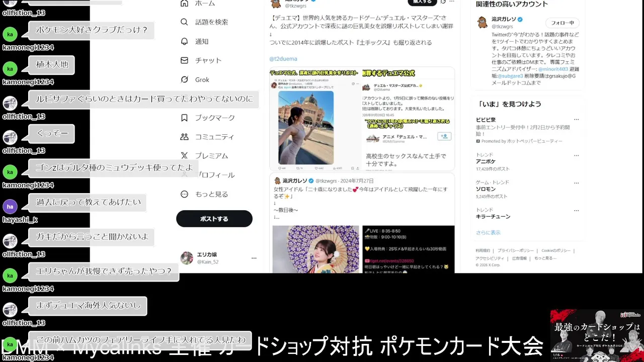This screenshot has width=644, height=362.
Task: Click the さらに表示 link
Action: pos(488,233)
